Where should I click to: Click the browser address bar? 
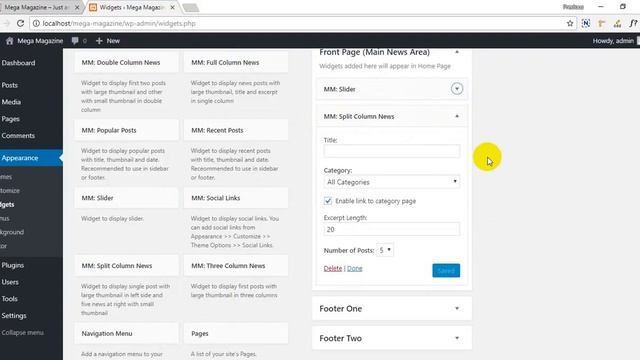pyautogui.click(x=302, y=23)
